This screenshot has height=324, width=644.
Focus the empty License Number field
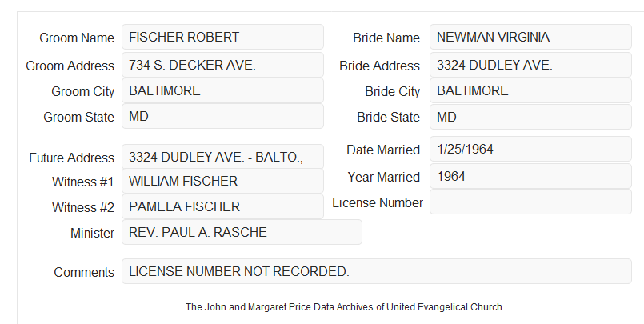click(530, 202)
